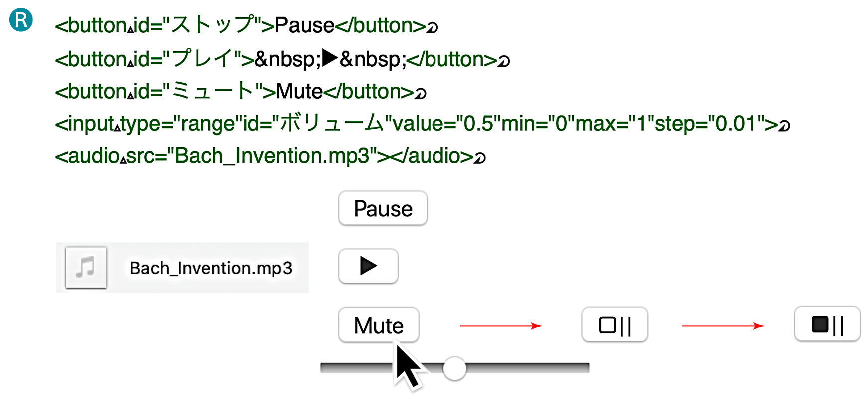Click the music note file icon
The height and width of the screenshot is (399, 868).
click(x=86, y=267)
